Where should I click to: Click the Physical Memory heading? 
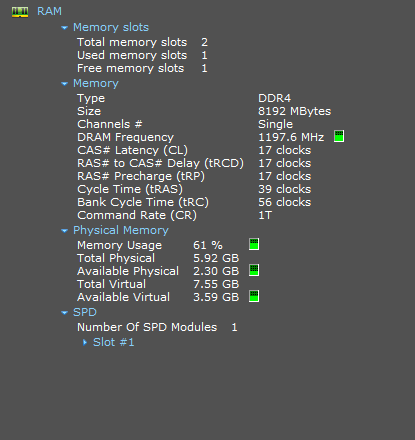pos(121,230)
